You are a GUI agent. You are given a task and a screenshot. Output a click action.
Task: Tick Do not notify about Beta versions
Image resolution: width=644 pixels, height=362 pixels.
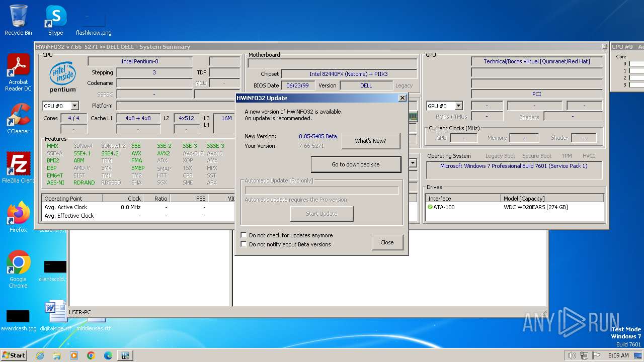(x=244, y=244)
